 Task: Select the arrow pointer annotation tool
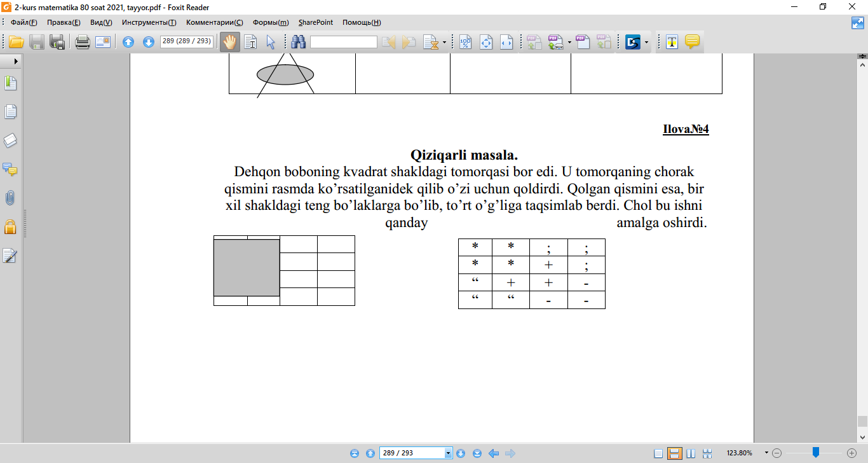(x=271, y=43)
